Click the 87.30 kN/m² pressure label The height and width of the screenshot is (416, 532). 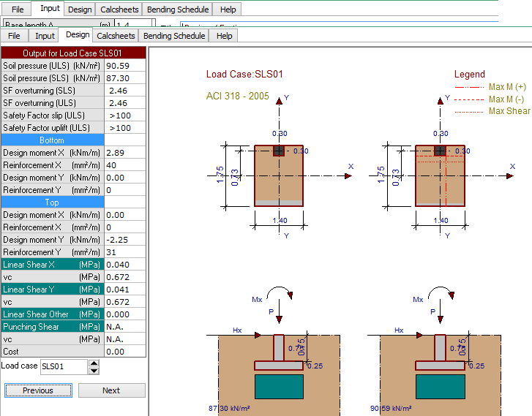(x=229, y=408)
